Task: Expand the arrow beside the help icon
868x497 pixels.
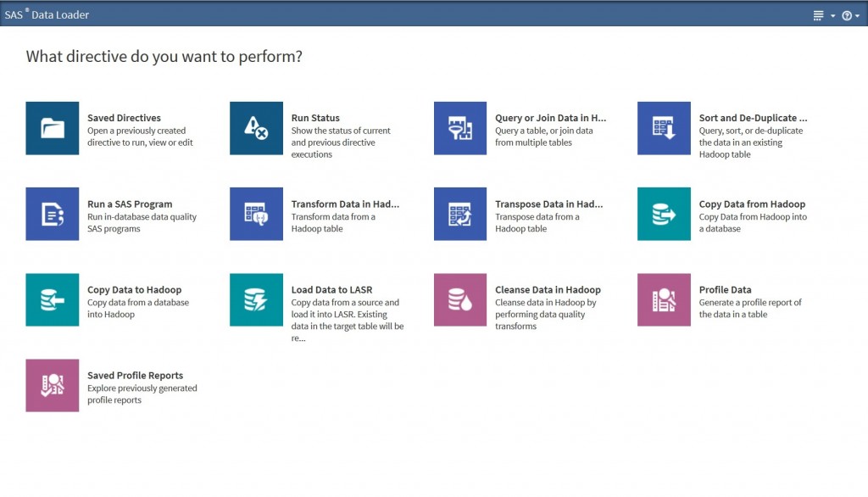Action: click(857, 16)
